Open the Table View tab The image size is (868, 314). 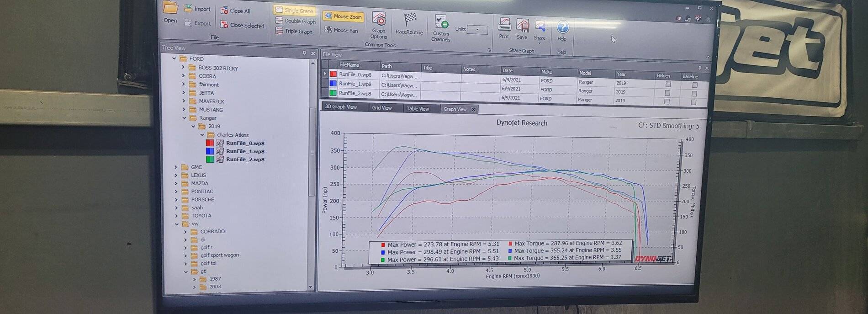tap(418, 108)
